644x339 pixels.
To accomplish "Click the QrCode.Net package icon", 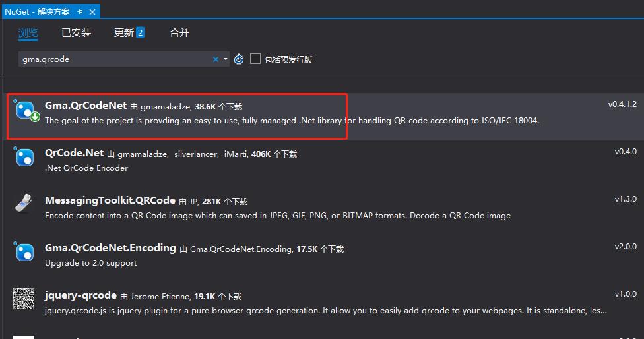I will tap(24, 158).
